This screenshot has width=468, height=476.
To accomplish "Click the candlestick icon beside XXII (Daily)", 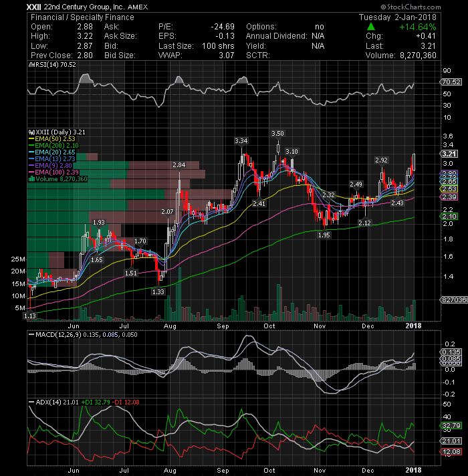I will pos(31,132).
